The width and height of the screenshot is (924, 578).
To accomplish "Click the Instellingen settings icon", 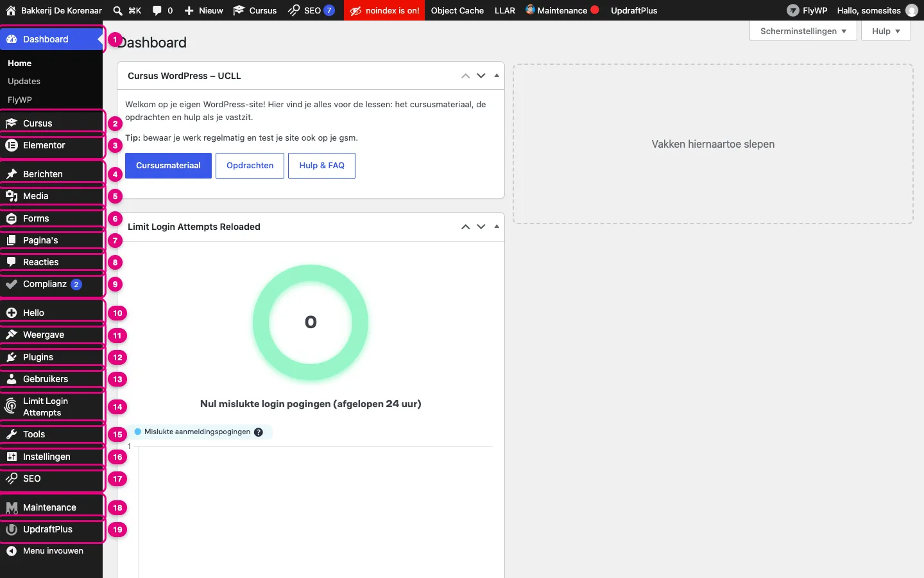I will pyautogui.click(x=12, y=457).
